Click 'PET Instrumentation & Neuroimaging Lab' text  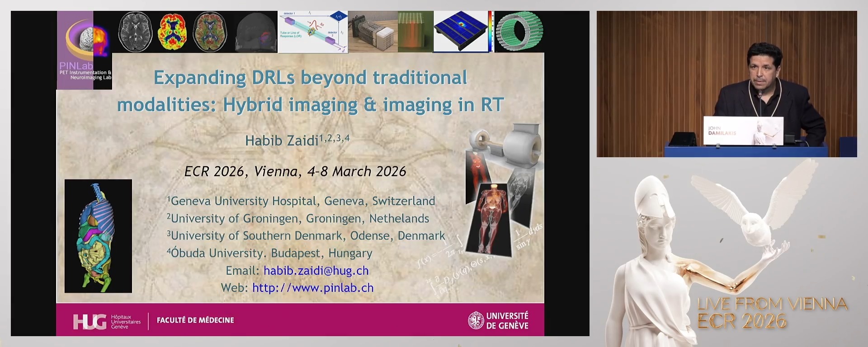click(85, 75)
